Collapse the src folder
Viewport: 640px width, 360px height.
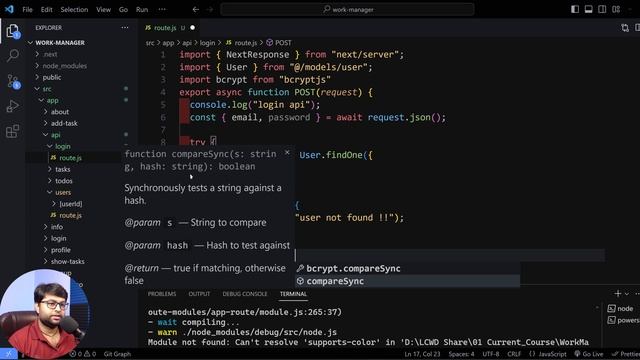point(47,89)
